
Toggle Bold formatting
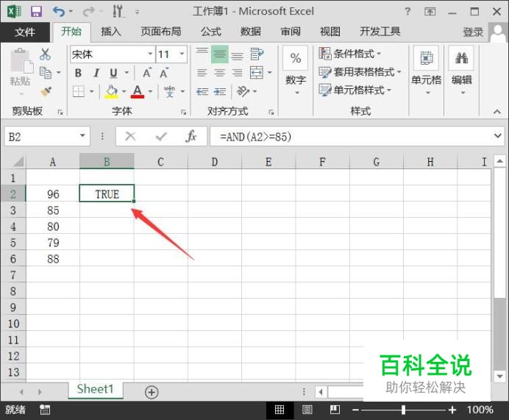click(78, 73)
